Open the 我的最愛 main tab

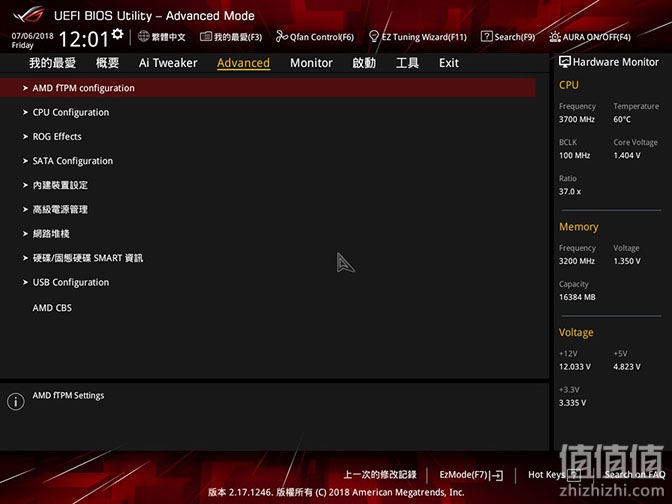[52, 63]
